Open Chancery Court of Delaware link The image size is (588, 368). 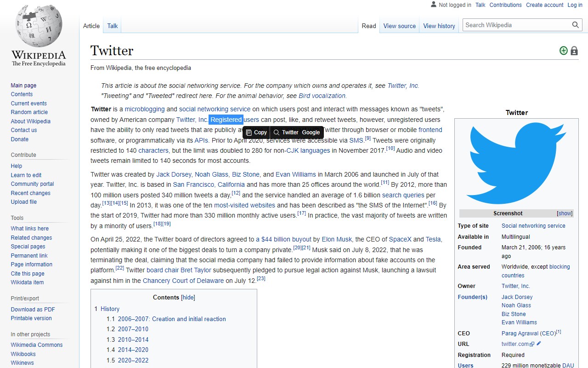pos(183,281)
